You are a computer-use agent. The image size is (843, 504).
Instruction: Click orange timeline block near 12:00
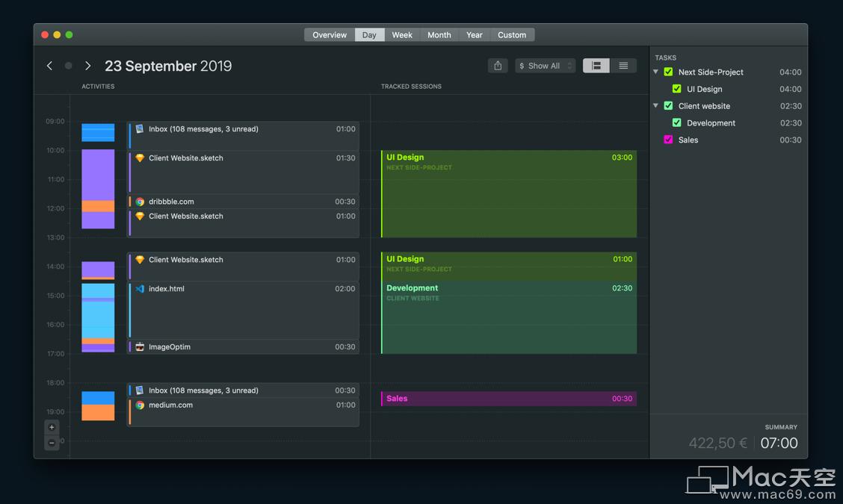(98, 206)
